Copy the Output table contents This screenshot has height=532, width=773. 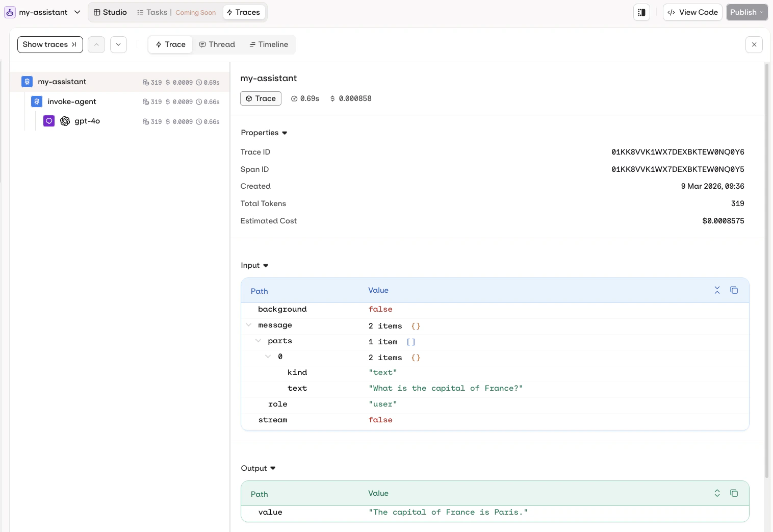tap(734, 493)
